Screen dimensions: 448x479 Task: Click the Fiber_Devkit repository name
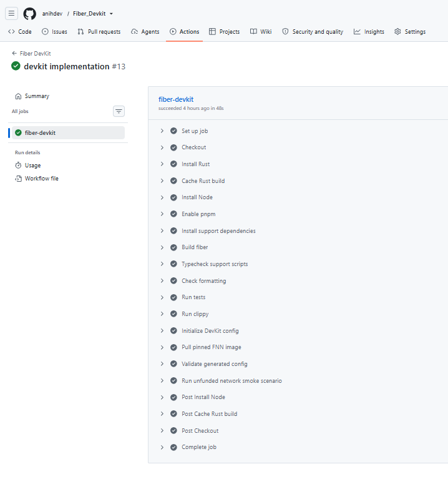89,14
